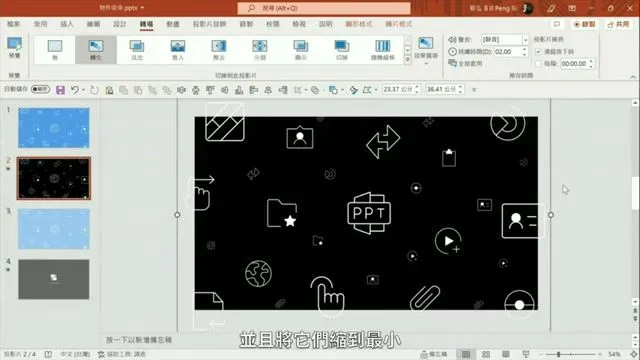The image size is (640, 360).
Task: Select slide 1 blue thumbnail
Action: (53, 128)
